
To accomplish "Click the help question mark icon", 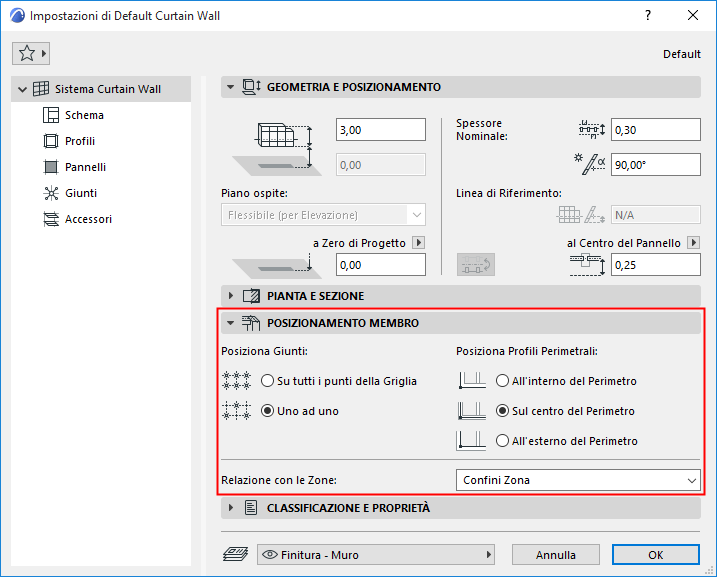I will point(648,16).
